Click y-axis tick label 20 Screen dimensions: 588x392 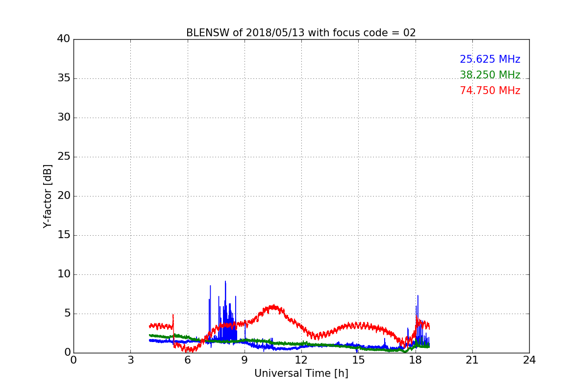[64, 196]
